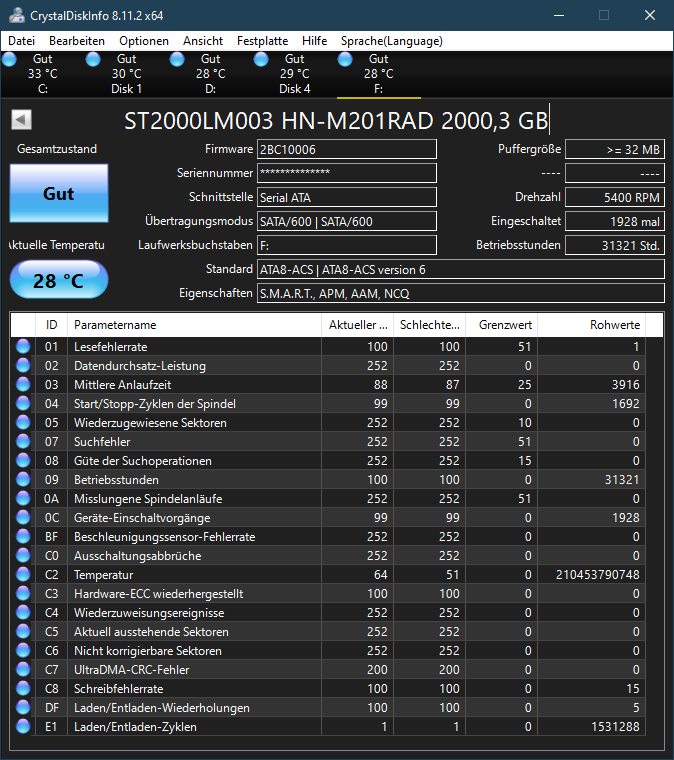Image resolution: width=674 pixels, height=760 pixels.
Task: Click the Grenzwert column header
Action: click(x=502, y=325)
